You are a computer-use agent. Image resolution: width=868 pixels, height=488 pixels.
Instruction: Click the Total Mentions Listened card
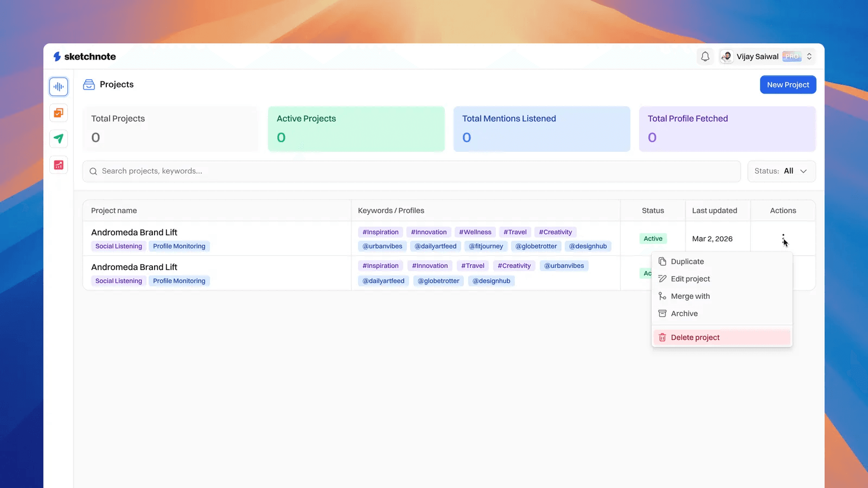(x=542, y=129)
